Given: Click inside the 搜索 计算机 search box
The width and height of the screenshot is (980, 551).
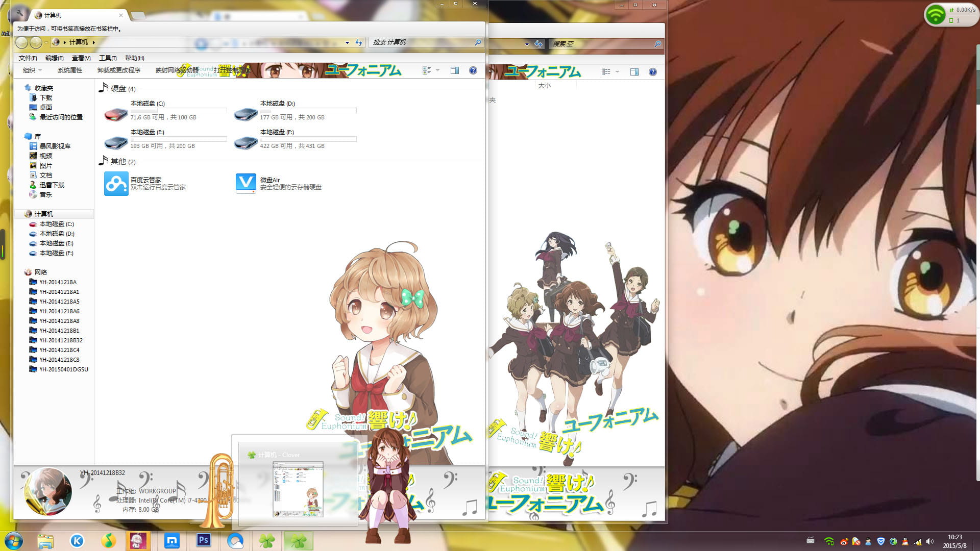Looking at the screenshot, I should point(424,43).
